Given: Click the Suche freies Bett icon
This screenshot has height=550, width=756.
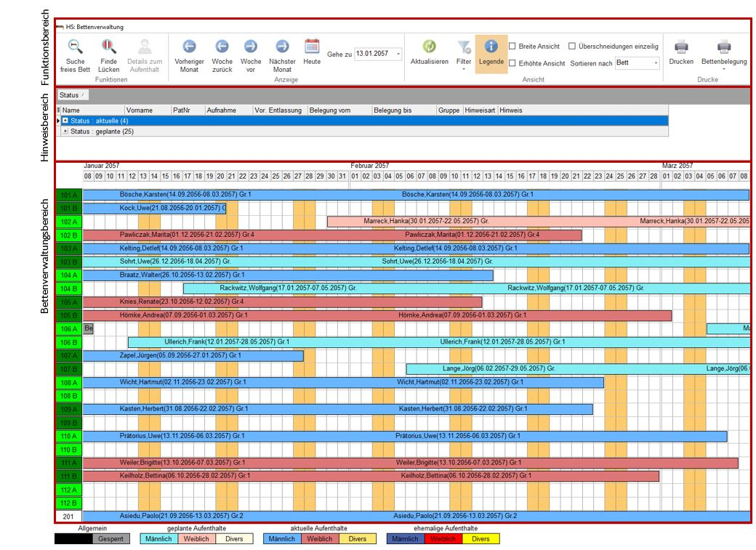Looking at the screenshot, I should (x=75, y=47).
